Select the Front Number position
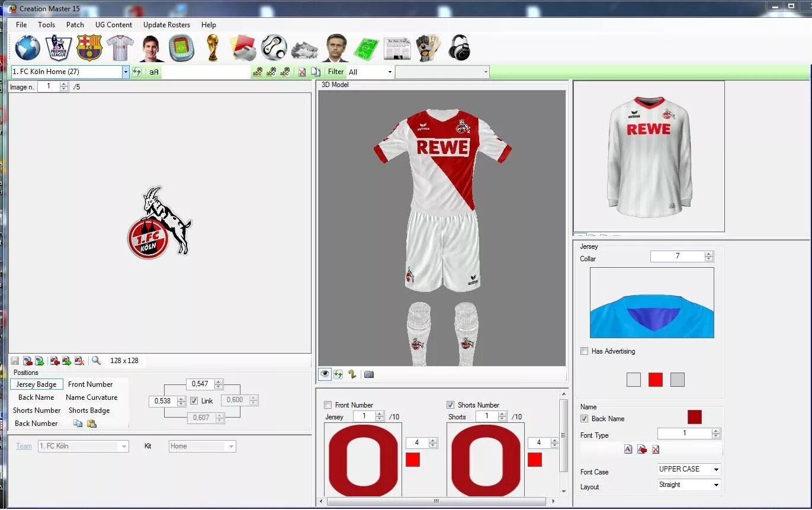This screenshot has width=812, height=510. (x=90, y=384)
